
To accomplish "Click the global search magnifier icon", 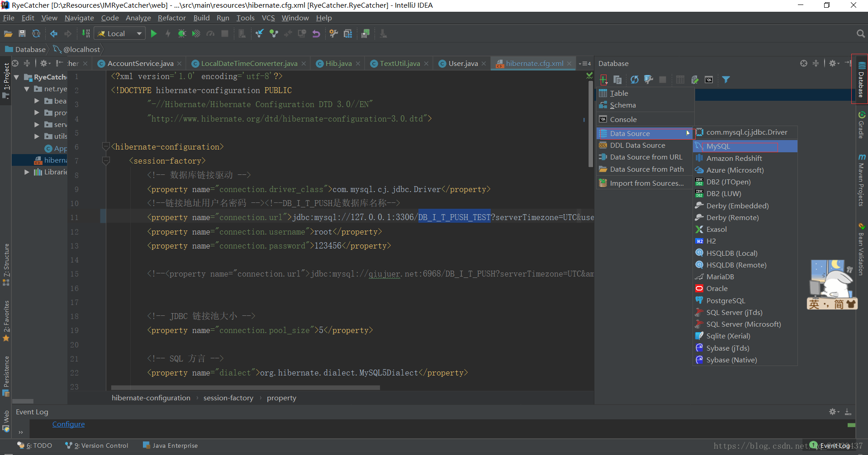I will [x=861, y=34].
